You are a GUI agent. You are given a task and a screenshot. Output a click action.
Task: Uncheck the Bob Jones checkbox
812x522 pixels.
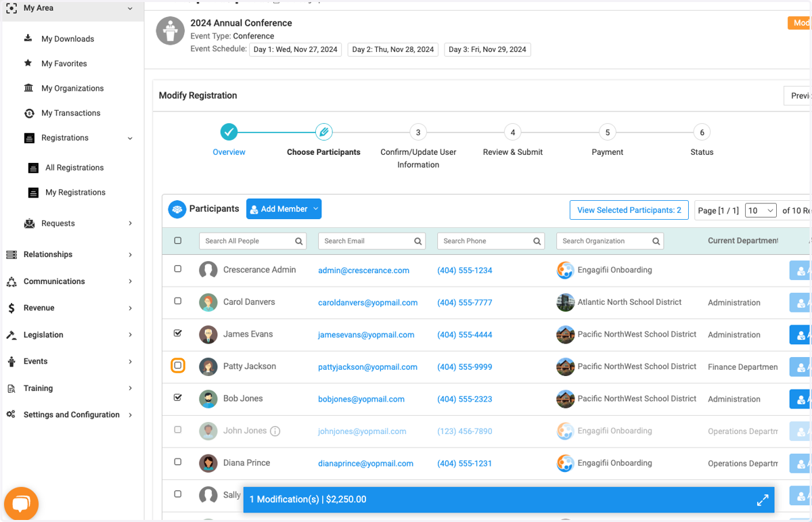(178, 398)
